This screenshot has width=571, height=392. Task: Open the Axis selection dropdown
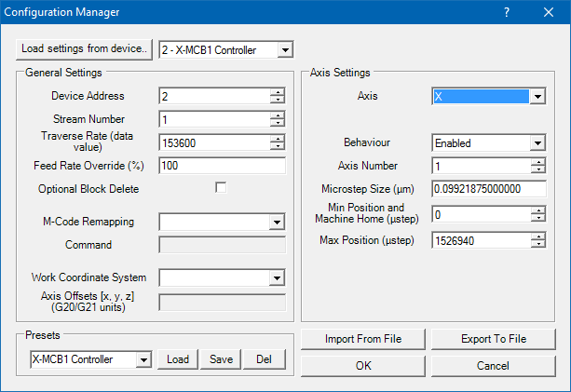537,97
